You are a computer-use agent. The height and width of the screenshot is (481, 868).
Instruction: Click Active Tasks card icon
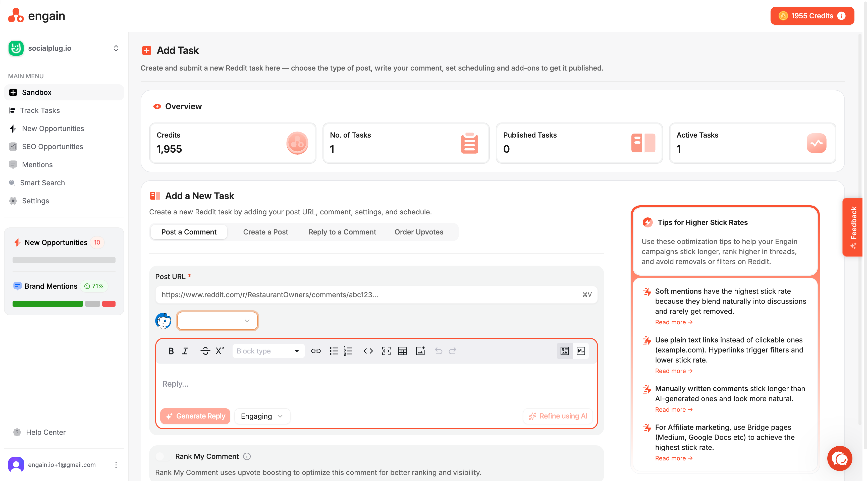click(817, 143)
